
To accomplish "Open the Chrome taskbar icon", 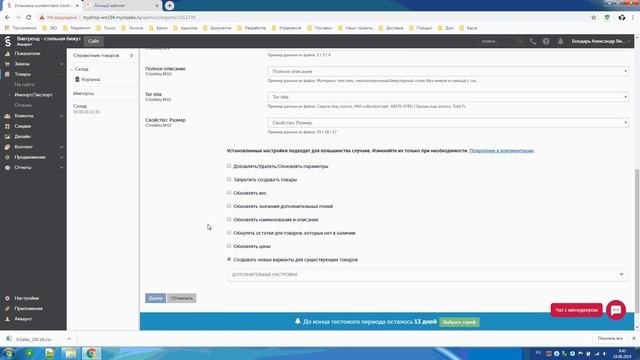I will pyautogui.click(x=91, y=353).
